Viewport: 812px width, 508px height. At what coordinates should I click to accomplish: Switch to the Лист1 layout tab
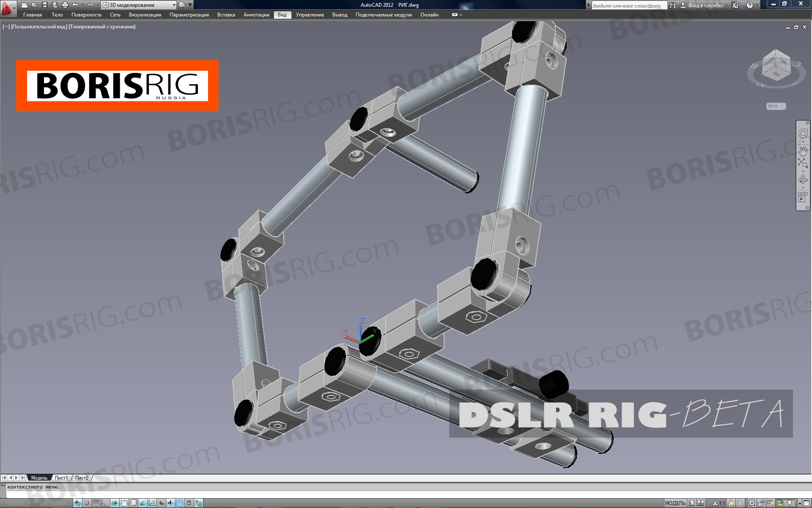pyautogui.click(x=61, y=478)
